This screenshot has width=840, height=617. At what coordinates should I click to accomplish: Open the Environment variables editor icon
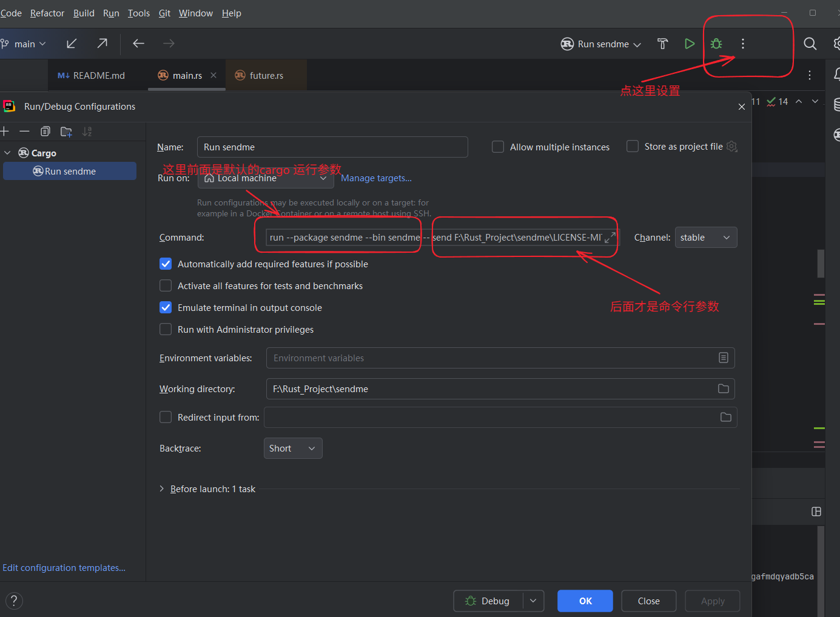(x=724, y=358)
